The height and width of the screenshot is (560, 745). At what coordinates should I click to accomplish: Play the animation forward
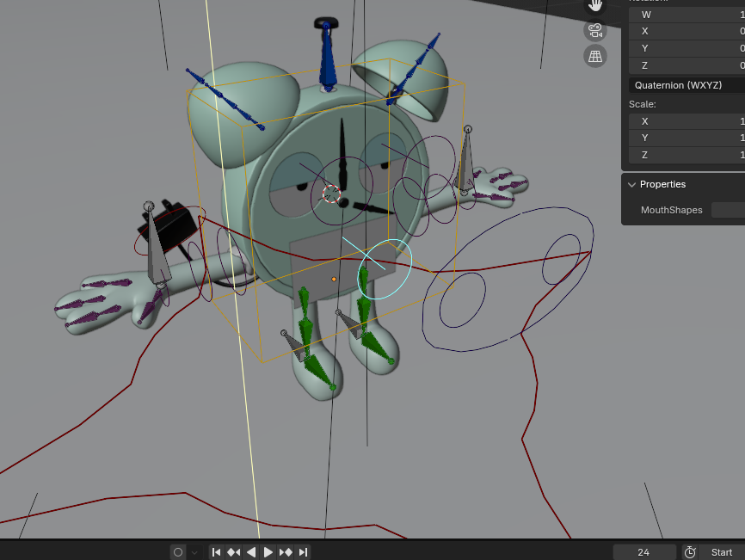(x=268, y=552)
